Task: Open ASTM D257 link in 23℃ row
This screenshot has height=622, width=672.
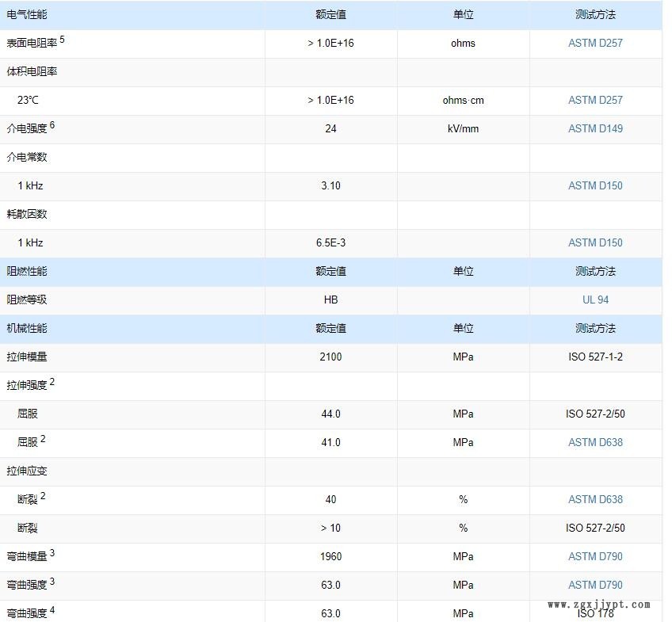Action: click(595, 100)
